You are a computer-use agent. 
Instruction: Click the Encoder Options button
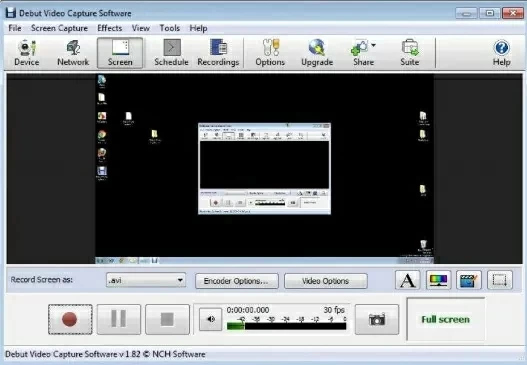click(237, 281)
